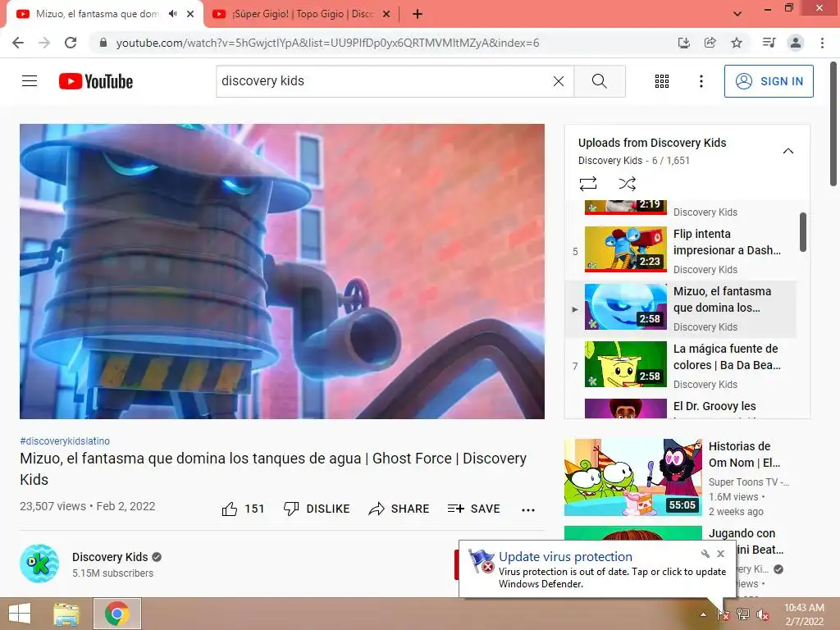Mute the Mizuo tab audio icon
Viewport: 840px width, 630px height.
172,14
